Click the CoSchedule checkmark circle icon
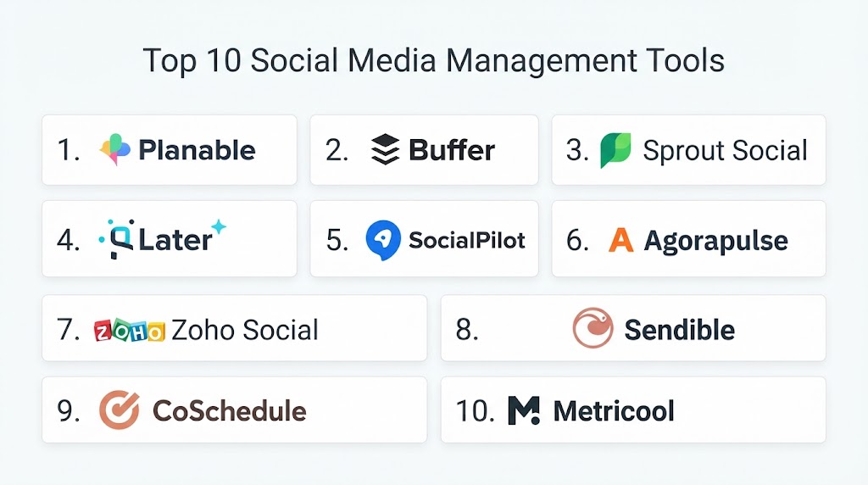 [119, 410]
